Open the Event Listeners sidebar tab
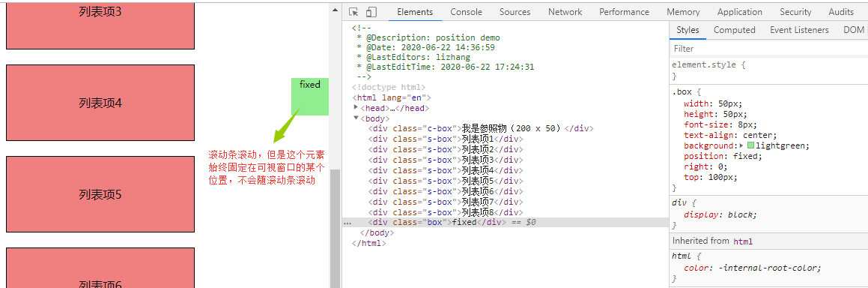This screenshot has height=288, width=868. pos(799,31)
